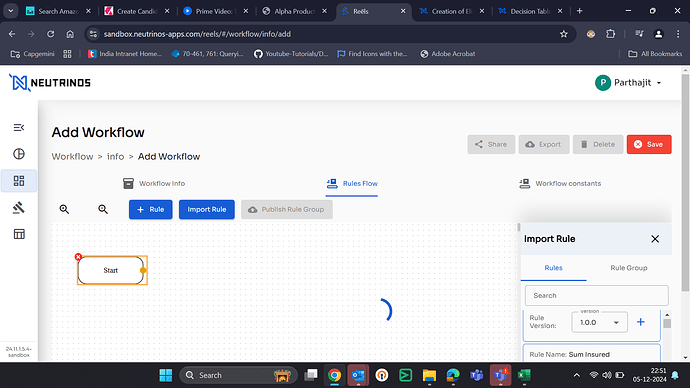The height and width of the screenshot is (388, 690).
Task: Open the Parthajit user account dropdown
Action: 628,83
